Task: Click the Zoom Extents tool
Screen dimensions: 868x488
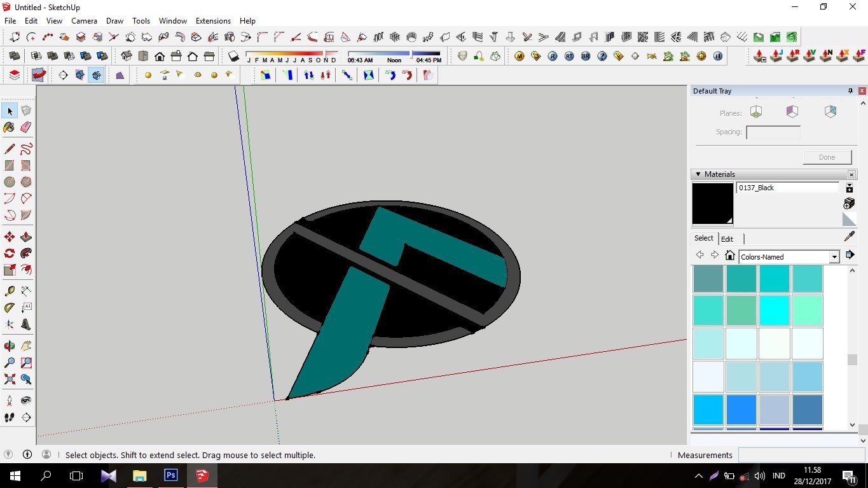Action: coord(10,379)
